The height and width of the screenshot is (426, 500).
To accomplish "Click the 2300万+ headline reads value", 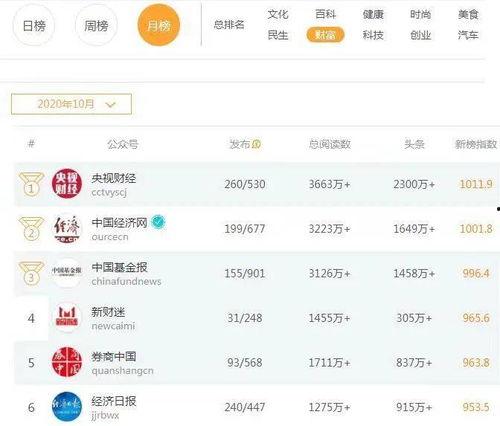I will 414,184.
